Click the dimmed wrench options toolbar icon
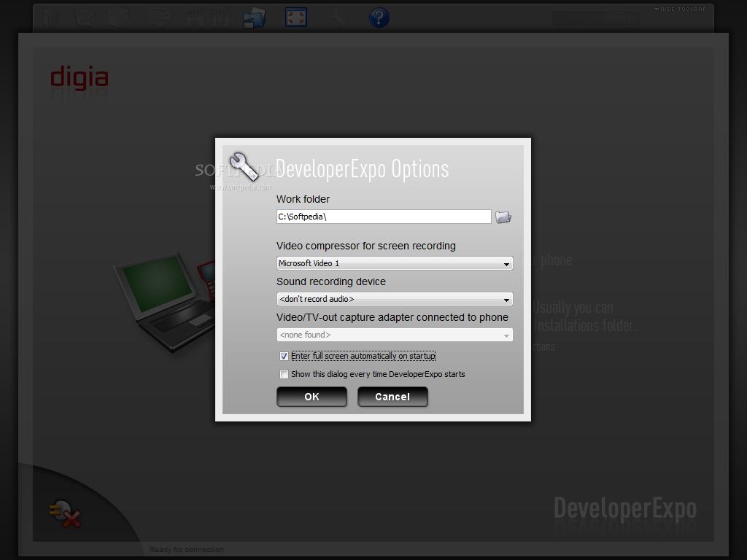 337,17
